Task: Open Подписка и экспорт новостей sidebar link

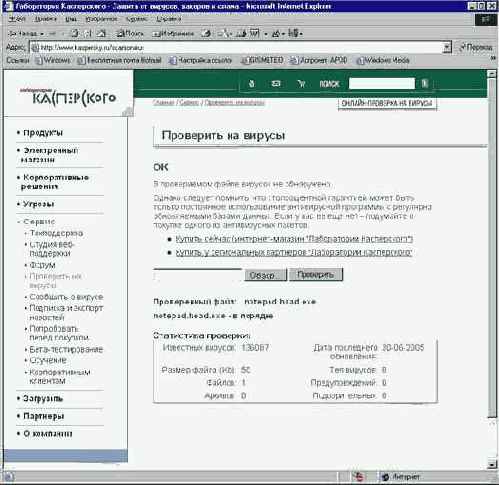Action: 66,312
